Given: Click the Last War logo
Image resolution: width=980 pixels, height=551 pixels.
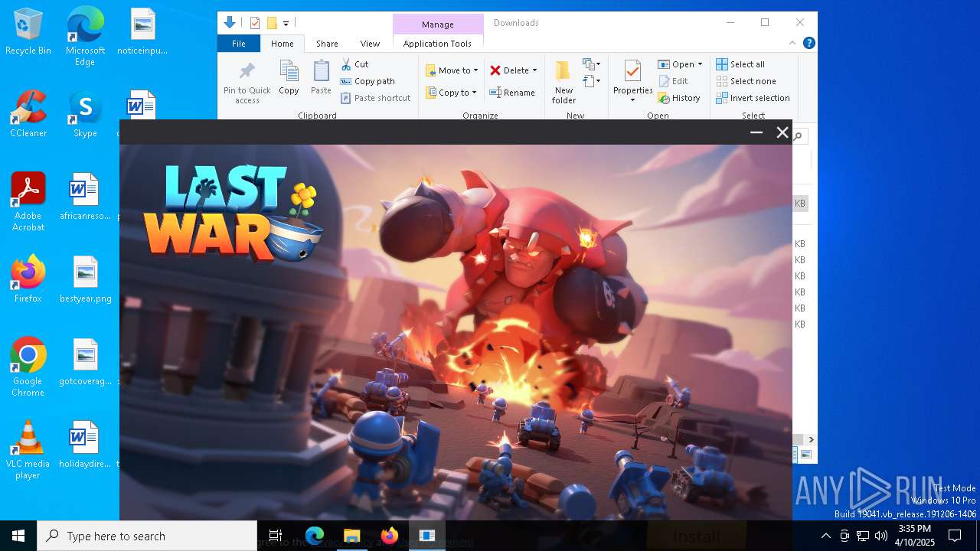Looking at the screenshot, I should [233, 214].
